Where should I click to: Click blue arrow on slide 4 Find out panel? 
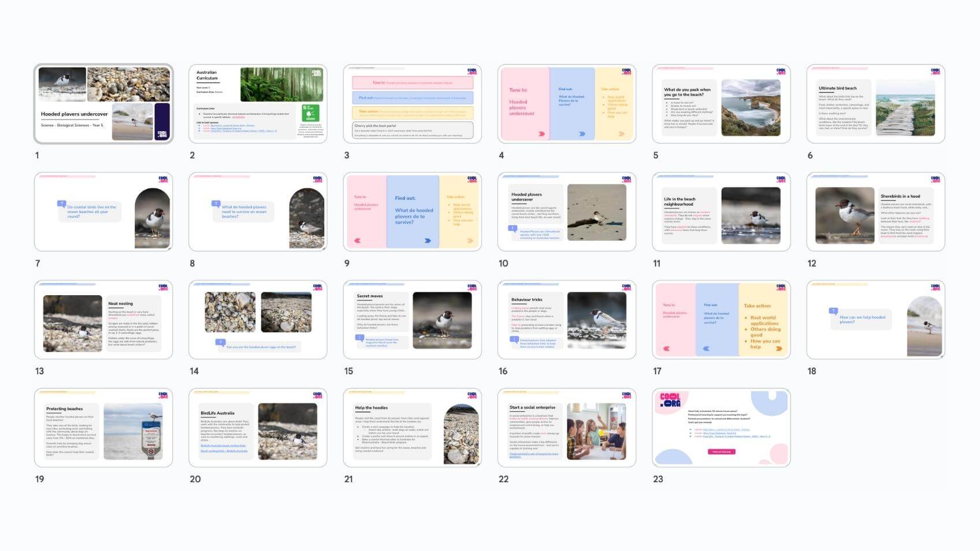(x=582, y=133)
